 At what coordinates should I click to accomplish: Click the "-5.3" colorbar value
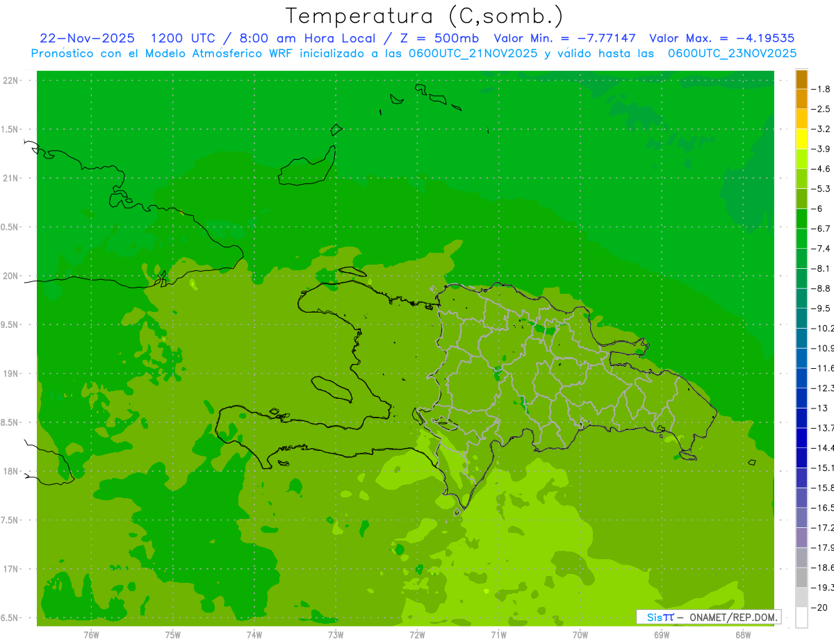point(821,188)
